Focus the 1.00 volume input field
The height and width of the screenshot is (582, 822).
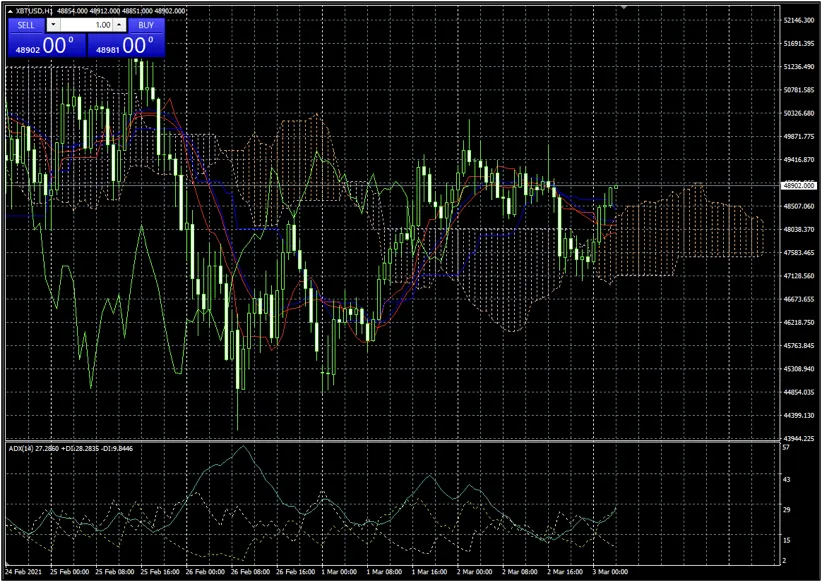pyautogui.click(x=86, y=25)
